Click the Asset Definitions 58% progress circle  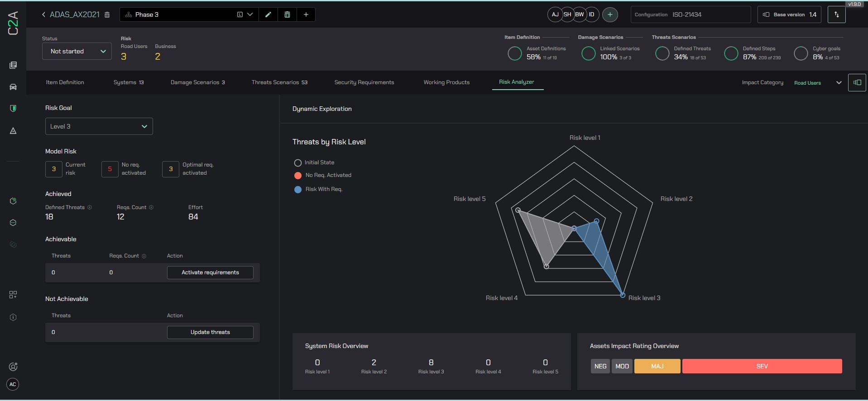515,53
